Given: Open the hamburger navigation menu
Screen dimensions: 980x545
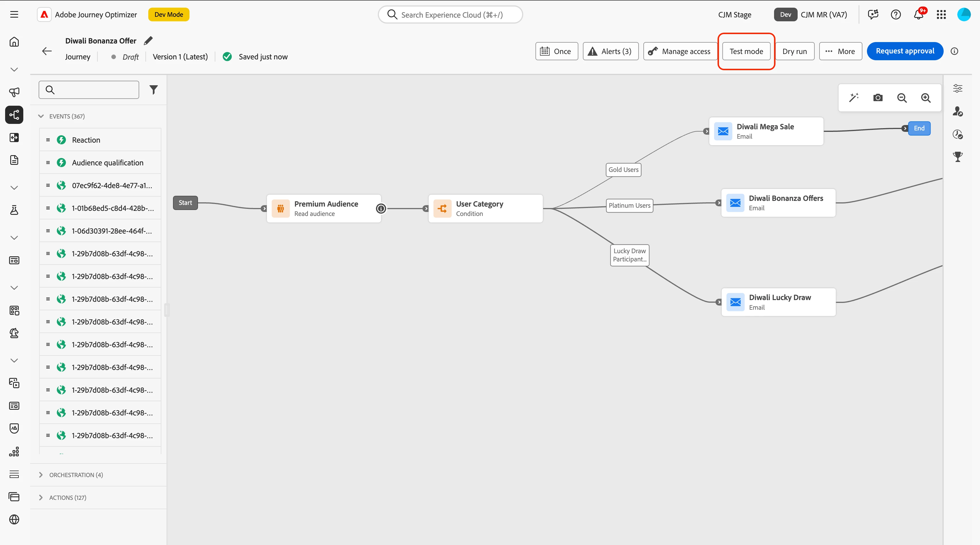Looking at the screenshot, I should [x=14, y=14].
